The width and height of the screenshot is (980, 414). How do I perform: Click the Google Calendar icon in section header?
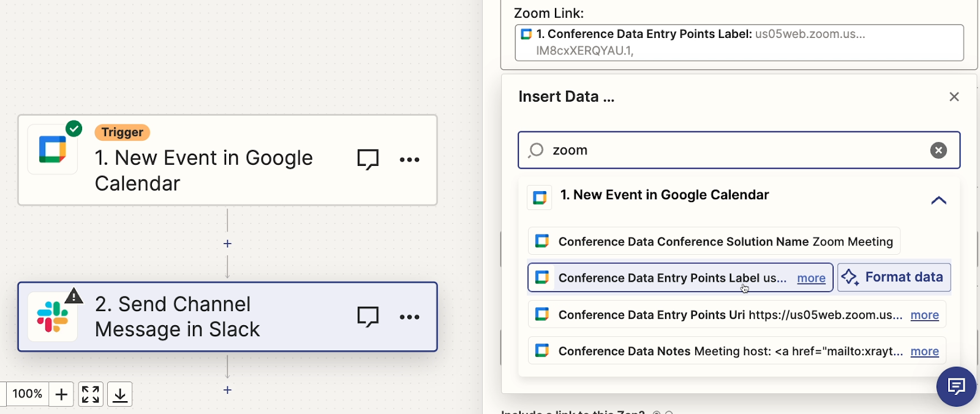pyautogui.click(x=540, y=198)
